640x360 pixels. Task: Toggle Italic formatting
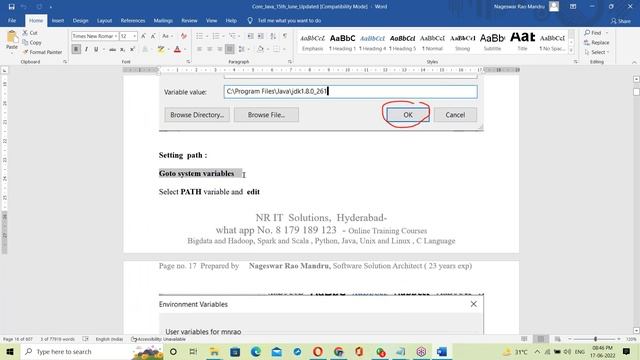pos(86,49)
